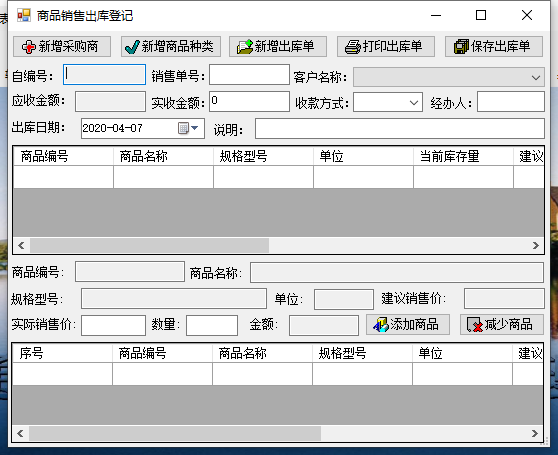Screen dimensions: 558x455
Task: Click the 打印出库单 printer button
Action: [386, 47]
